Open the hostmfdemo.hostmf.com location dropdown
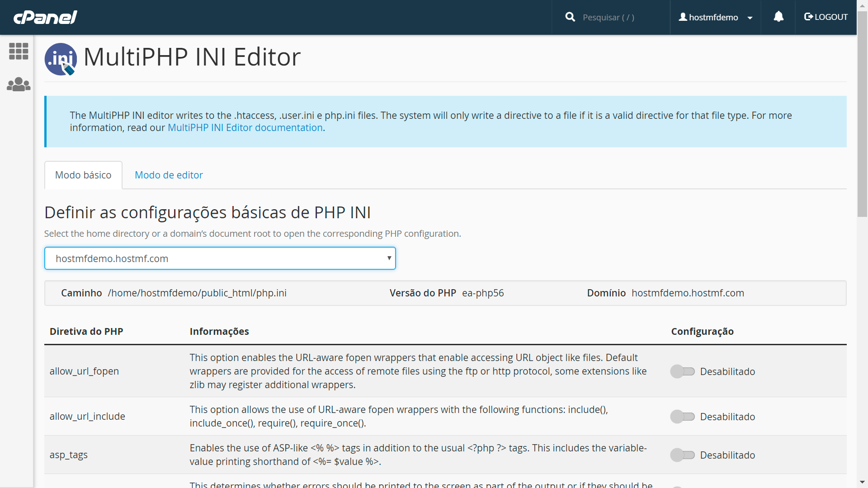Viewport: 868px width, 488px height. (x=220, y=258)
